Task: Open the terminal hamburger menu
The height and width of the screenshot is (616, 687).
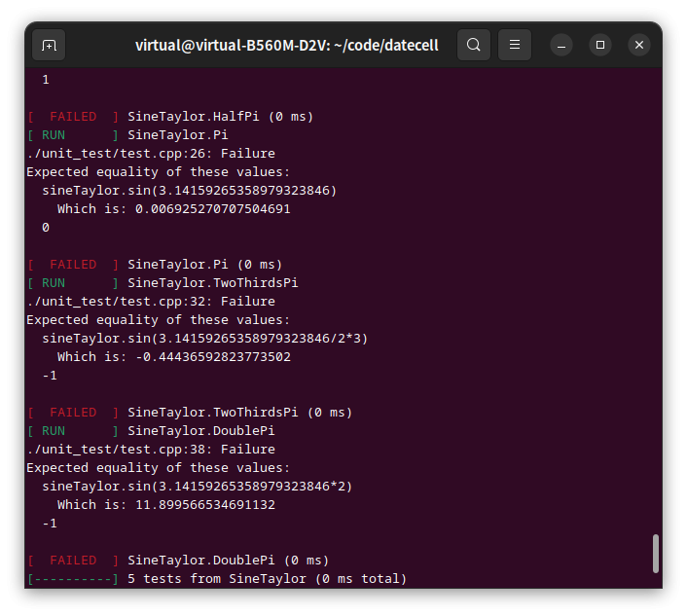Action: click(x=515, y=45)
